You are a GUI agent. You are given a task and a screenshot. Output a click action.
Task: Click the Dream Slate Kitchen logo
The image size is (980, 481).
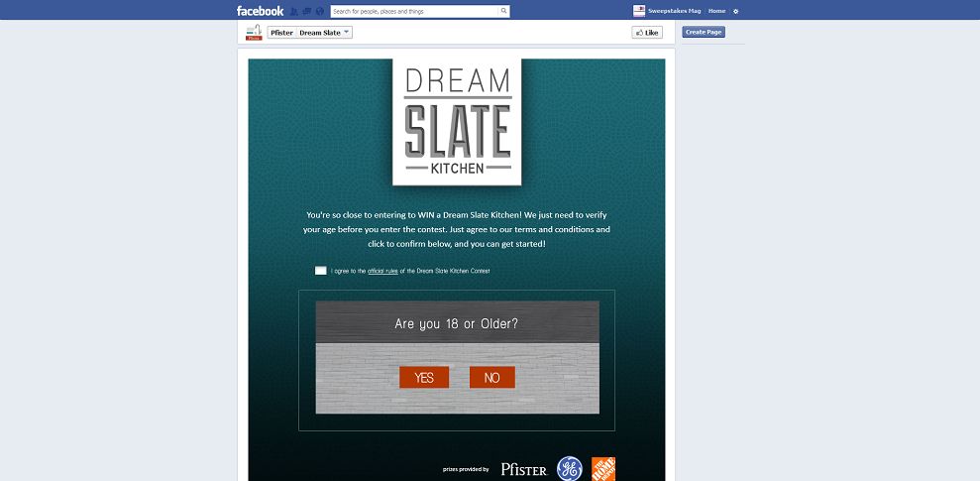[457, 122]
